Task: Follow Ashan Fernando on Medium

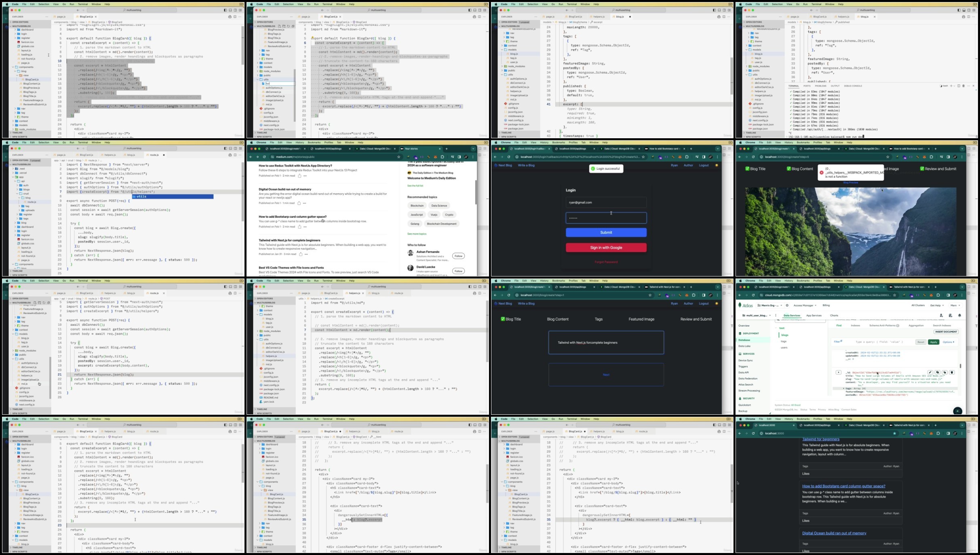Action: click(x=458, y=256)
